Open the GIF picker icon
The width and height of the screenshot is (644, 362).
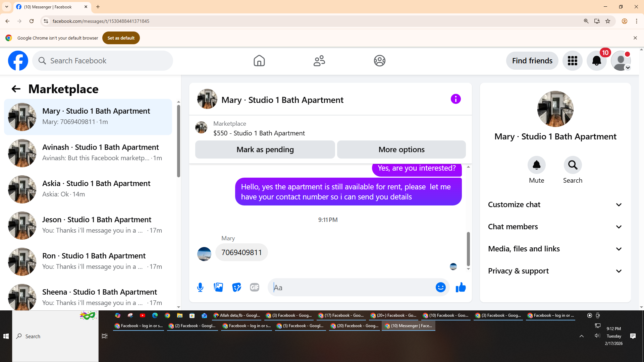point(255,287)
